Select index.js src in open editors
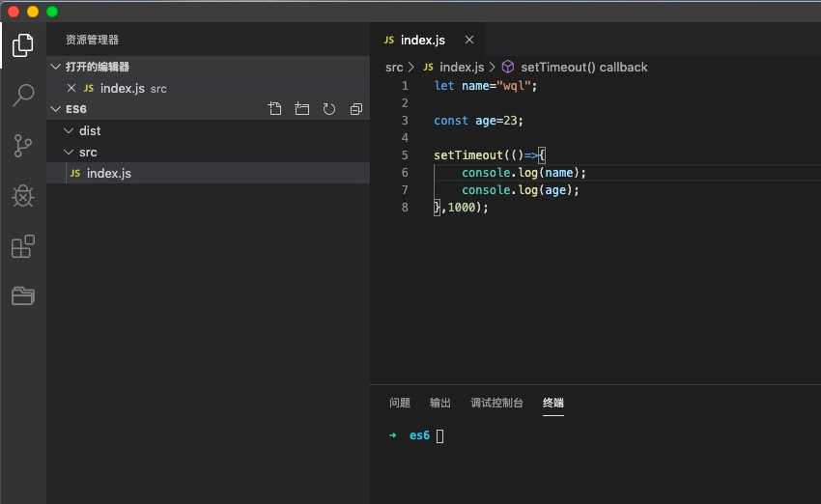The width and height of the screenshot is (821, 504). (208, 88)
